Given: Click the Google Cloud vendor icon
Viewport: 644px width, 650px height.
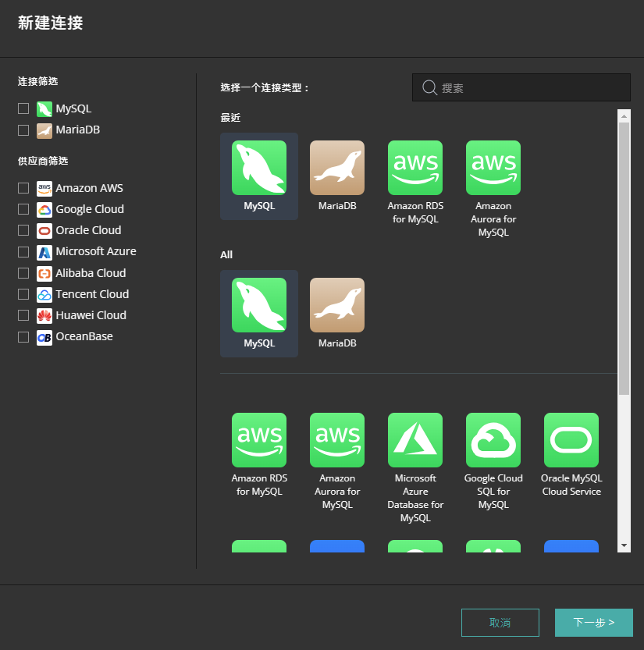Looking at the screenshot, I should point(44,209).
